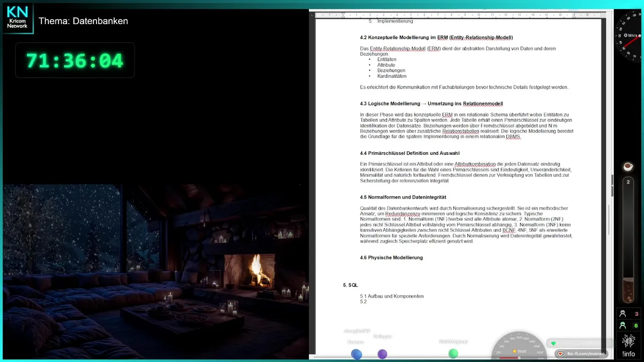644x362 pixels.
Task: Click the underlined word 'Relationstabellen'
Action: pos(460,131)
